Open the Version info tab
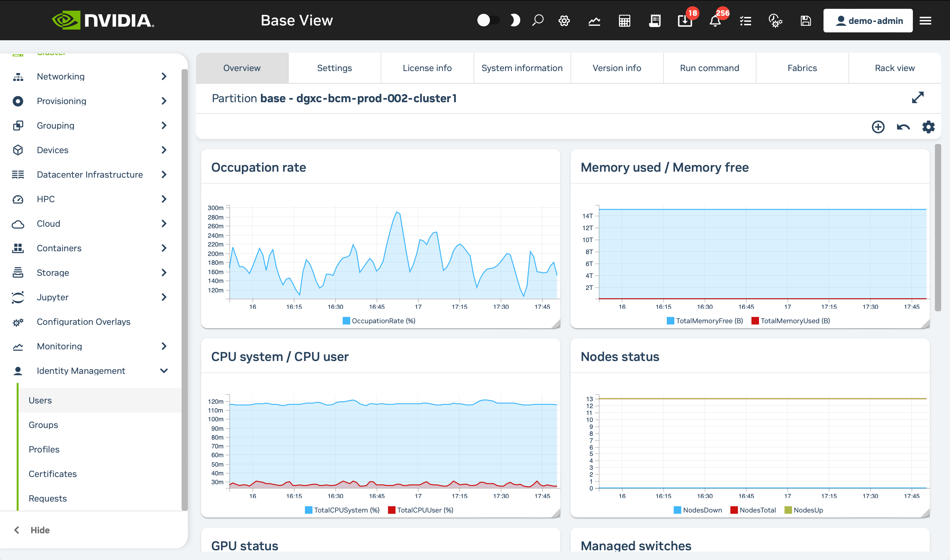The image size is (950, 560). point(617,68)
